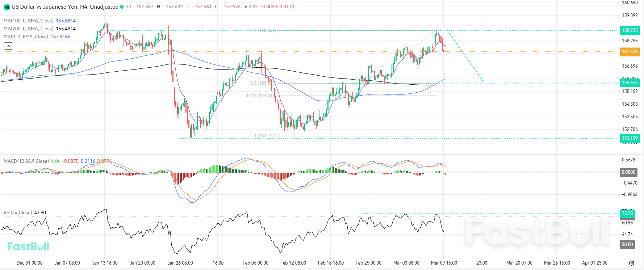The height and width of the screenshot is (270, 644).
Task: Click the FastBull logo in the corner
Action: pyautogui.click(x=28, y=246)
